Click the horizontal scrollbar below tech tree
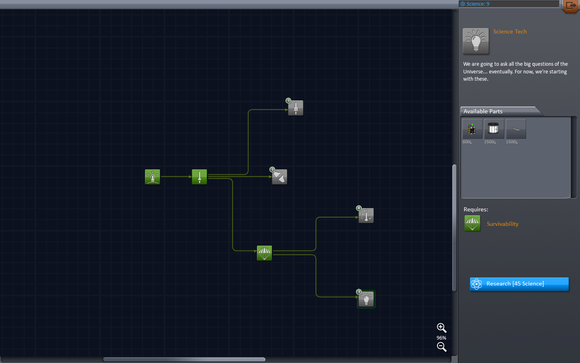The image size is (580, 363). [184, 359]
